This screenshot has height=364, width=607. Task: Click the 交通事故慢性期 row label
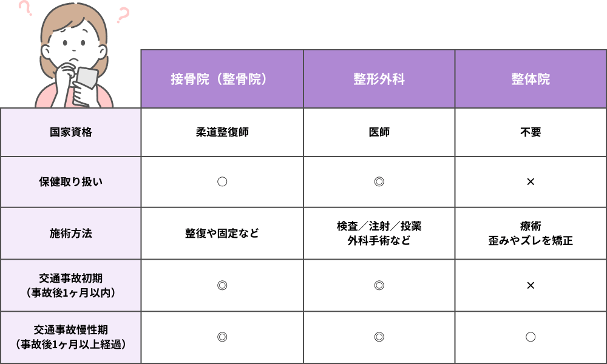pos(71,337)
